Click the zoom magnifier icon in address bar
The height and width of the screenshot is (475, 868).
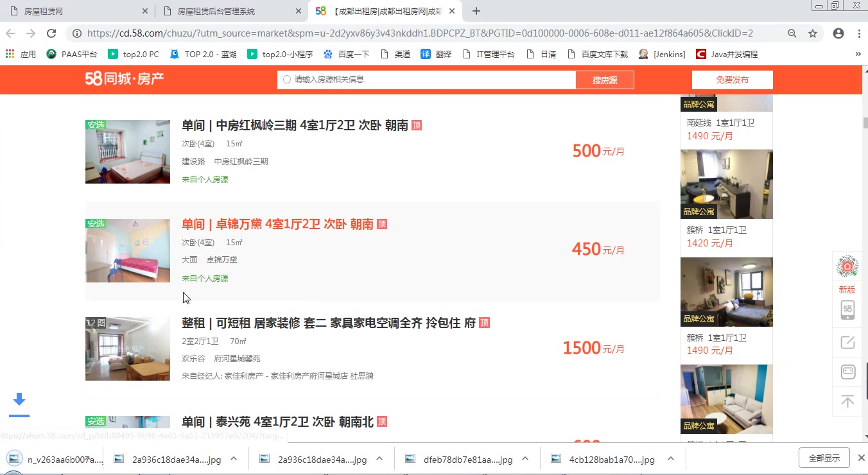[x=792, y=33]
